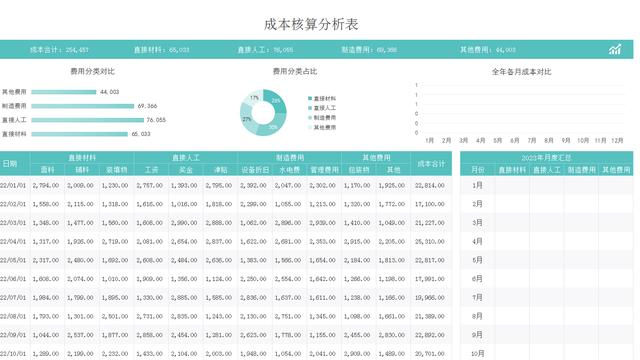Select the 月份 column header
Image resolution: width=640 pixels, height=360 pixels.
pos(478,170)
